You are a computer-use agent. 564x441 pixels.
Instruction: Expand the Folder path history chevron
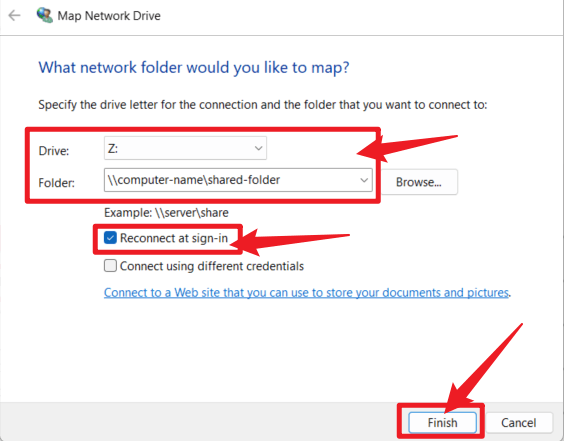pos(364,180)
